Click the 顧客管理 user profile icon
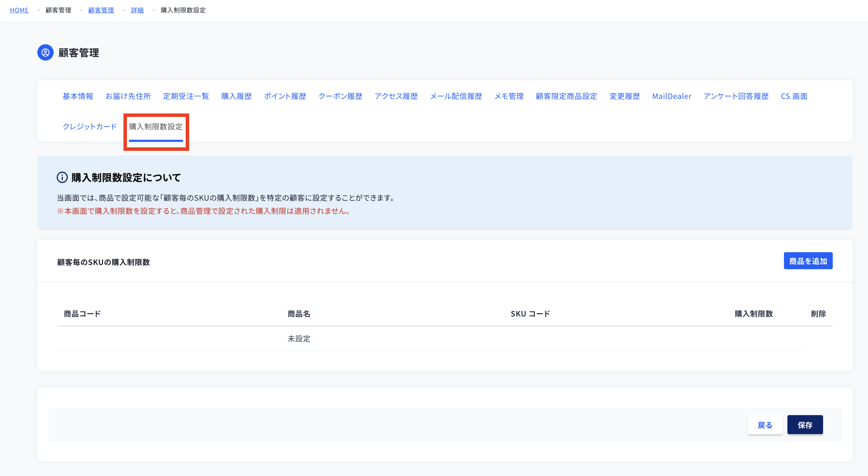This screenshot has width=868, height=476. [x=45, y=53]
